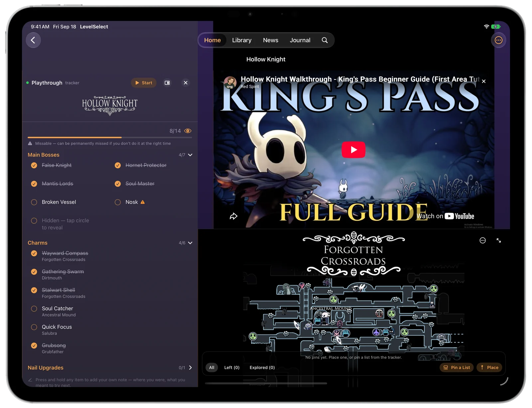This screenshot has width=532, height=408.
Task: Click the Soul Catcher item name
Action: 58,309
